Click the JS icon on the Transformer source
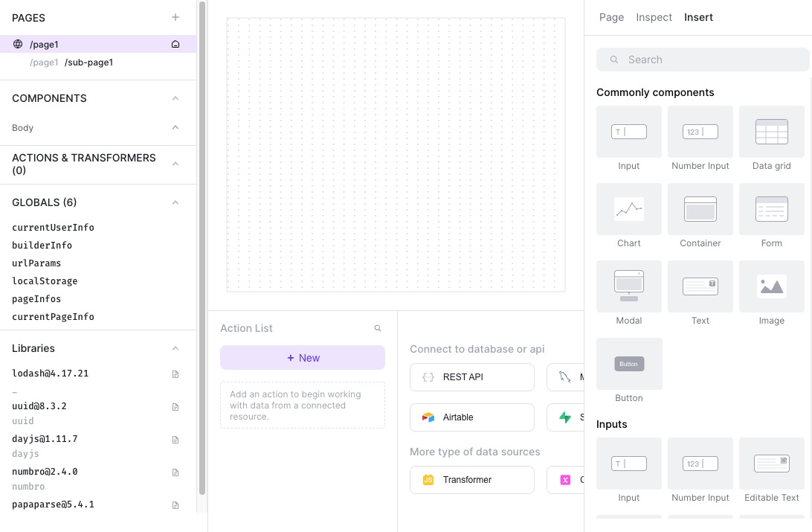The height and width of the screenshot is (532, 812). coord(428,480)
